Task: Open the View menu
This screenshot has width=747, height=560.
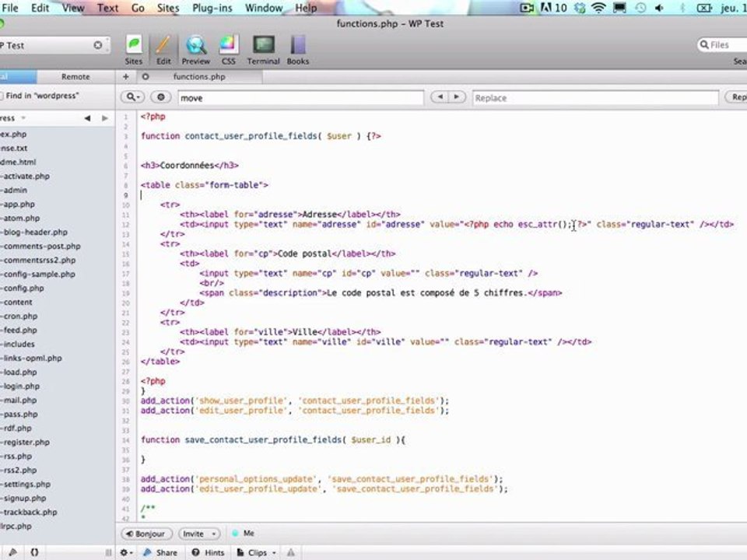Action: click(x=73, y=8)
